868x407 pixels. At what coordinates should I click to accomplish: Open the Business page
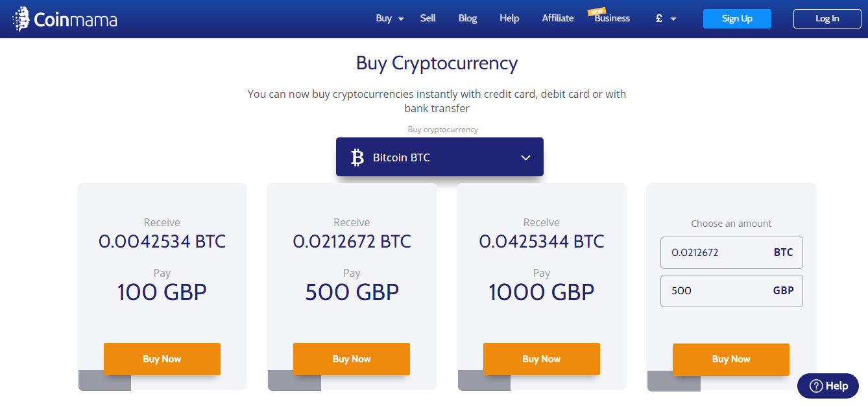pyautogui.click(x=612, y=19)
